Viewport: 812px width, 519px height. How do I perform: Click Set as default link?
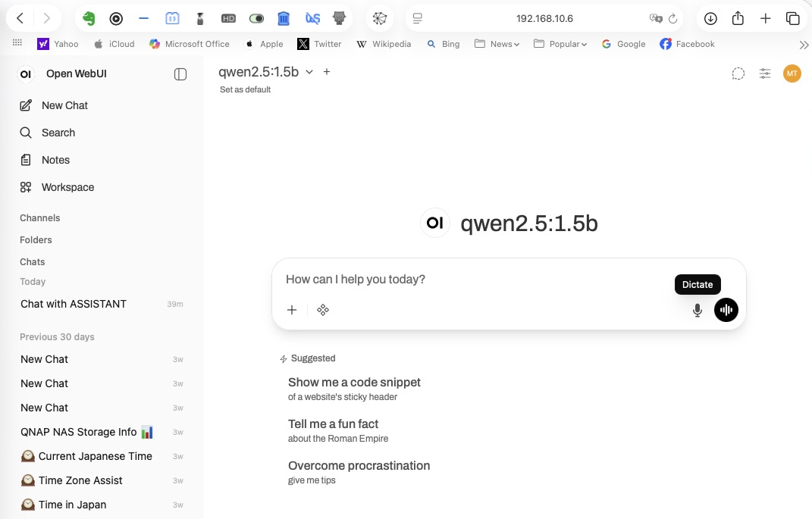coord(245,89)
